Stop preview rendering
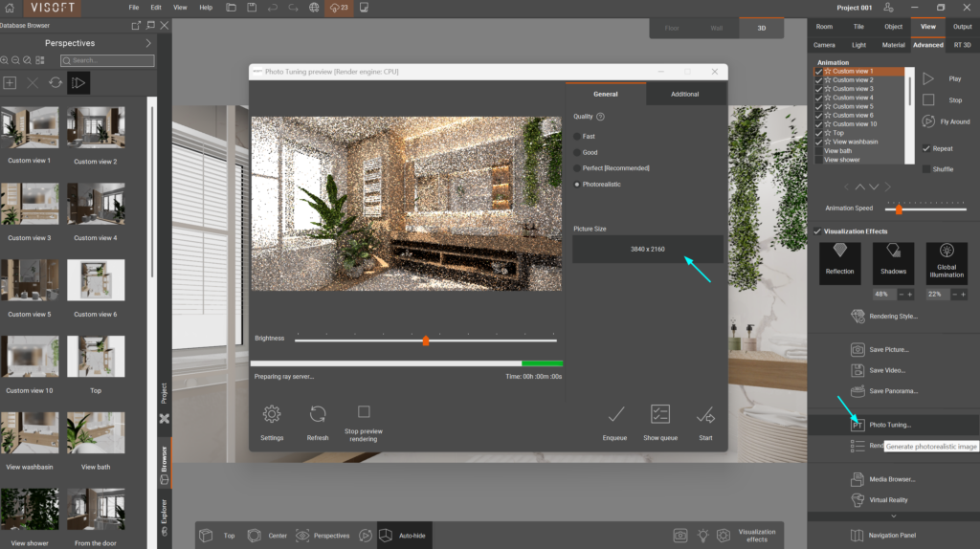Image resolution: width=980 pixels, height=549 pixels. (x=364, y=424)
